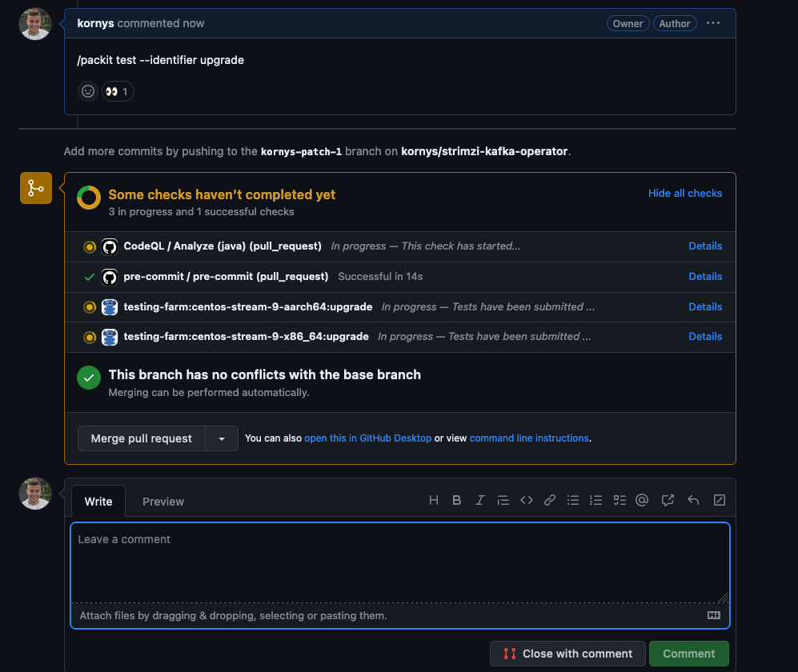Image resolution: width=798 pixels, height=672 pixels.
Task: Add a task list with checkboxes
Action: pos(619,501)
